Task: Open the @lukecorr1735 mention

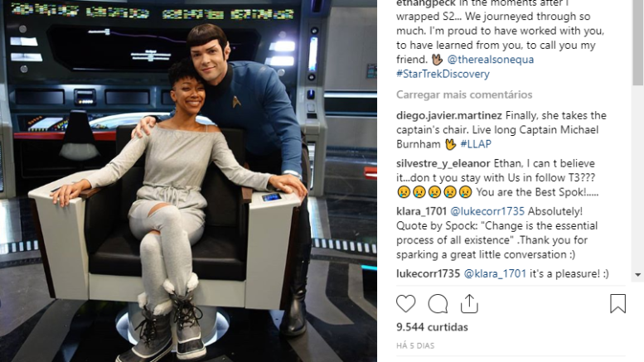Action: coord(487,211)
